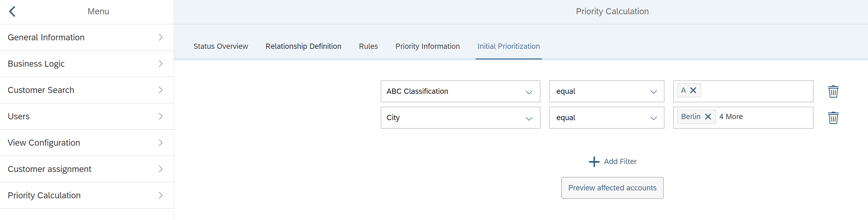Open General Information chevron arrow
This screenshot has height=220, width=868.
[x=161, y=37]
